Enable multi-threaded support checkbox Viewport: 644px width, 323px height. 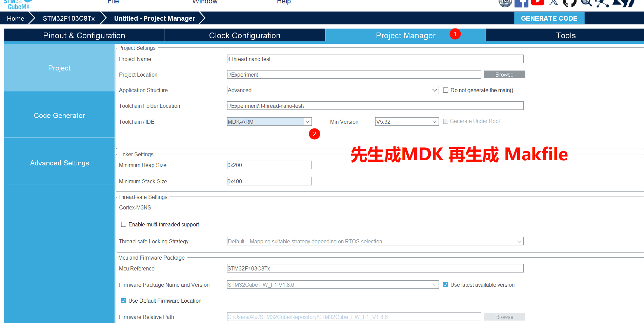point(124,224)
